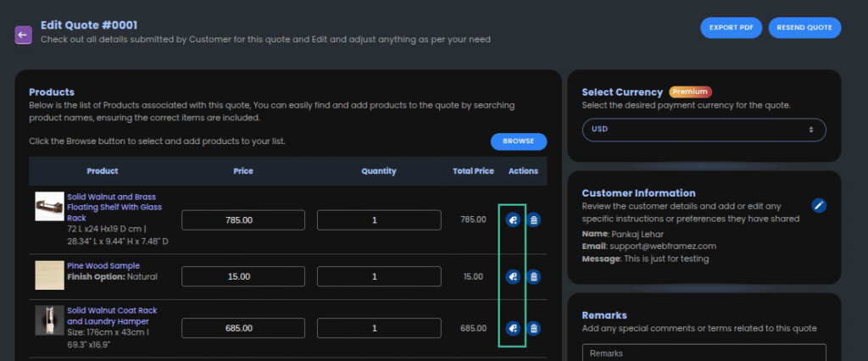
Task: Click the Resend Quote button
Action: [x=804, y=27]
